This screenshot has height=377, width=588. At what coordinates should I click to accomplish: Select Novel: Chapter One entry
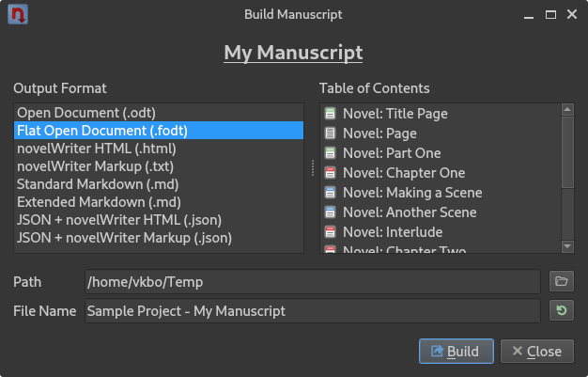click(x=441, y=173)
